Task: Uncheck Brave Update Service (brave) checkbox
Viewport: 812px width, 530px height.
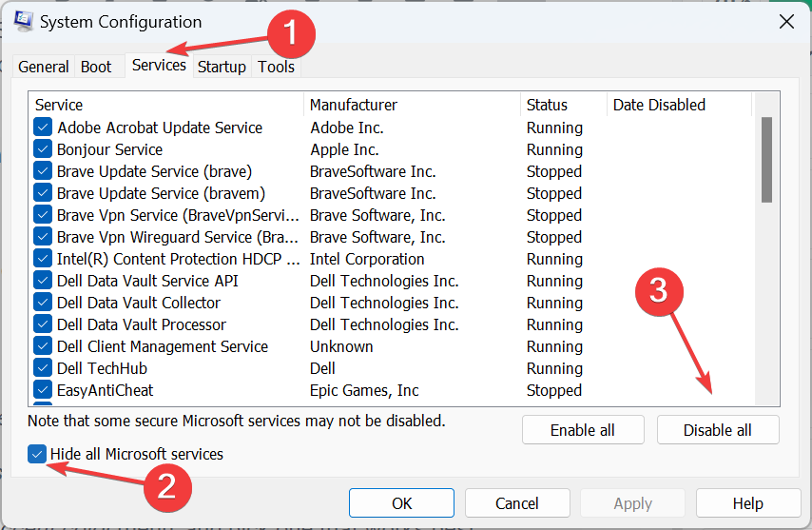Action: tap(43, 171)
